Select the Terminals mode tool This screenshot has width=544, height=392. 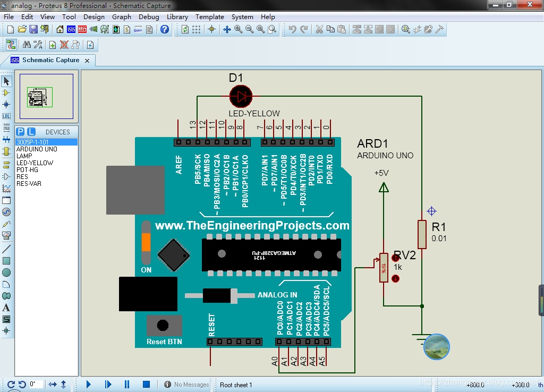[6, 164]
